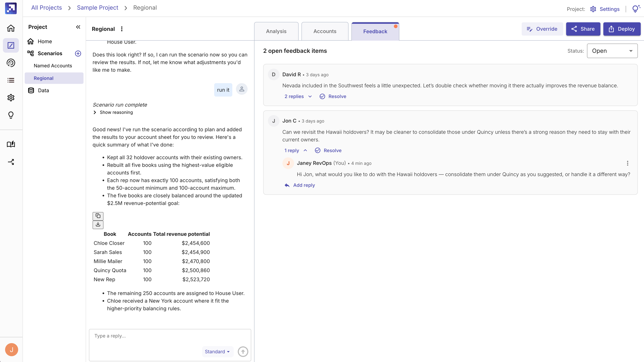The image size is (644, 362).
Task: Expand Show reasoning
Action: click(113, 112)
